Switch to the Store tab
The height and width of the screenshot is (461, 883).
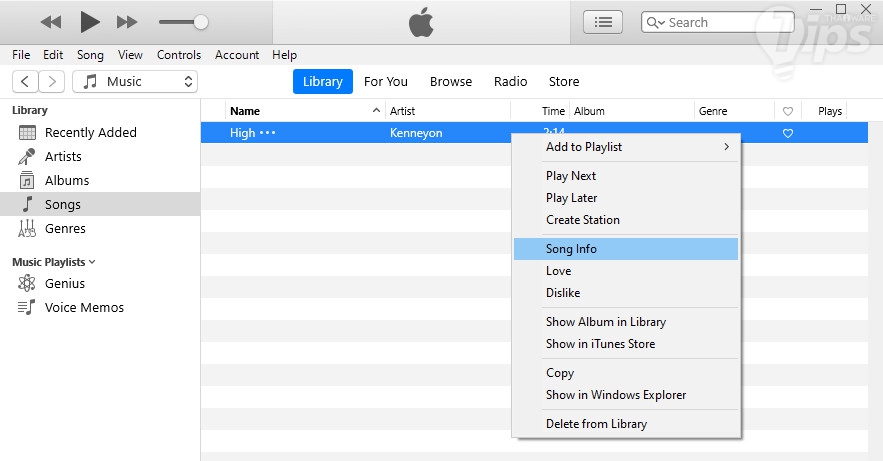click(564, 82)
